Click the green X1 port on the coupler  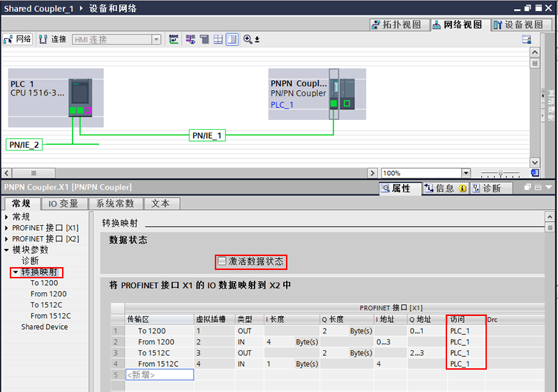tap(333, 103)
